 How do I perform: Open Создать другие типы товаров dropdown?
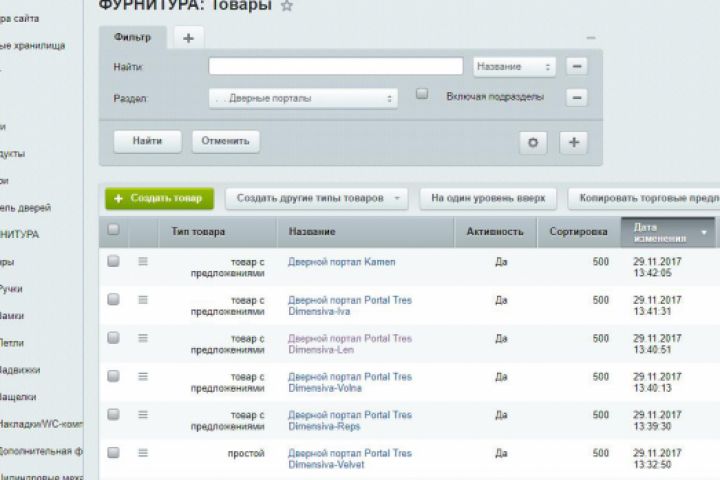(317, 198)
